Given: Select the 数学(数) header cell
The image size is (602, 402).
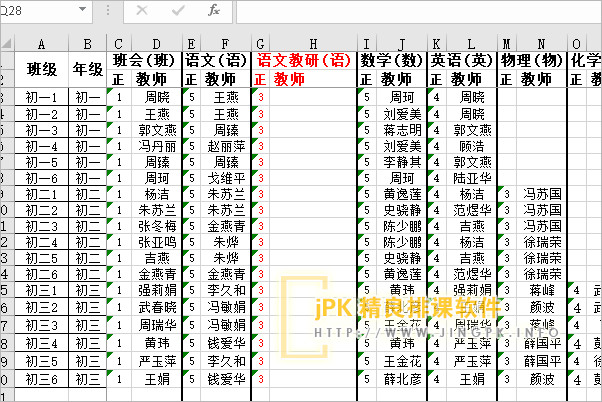Looking at the screenshot, I should click(x=392, y=60).
